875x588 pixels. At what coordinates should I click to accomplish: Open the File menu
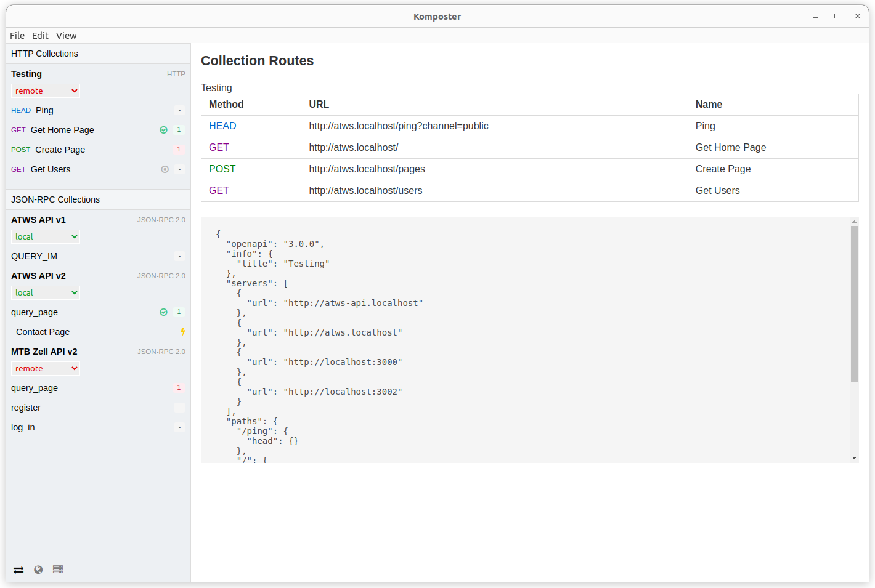click(x=17, y=36)
